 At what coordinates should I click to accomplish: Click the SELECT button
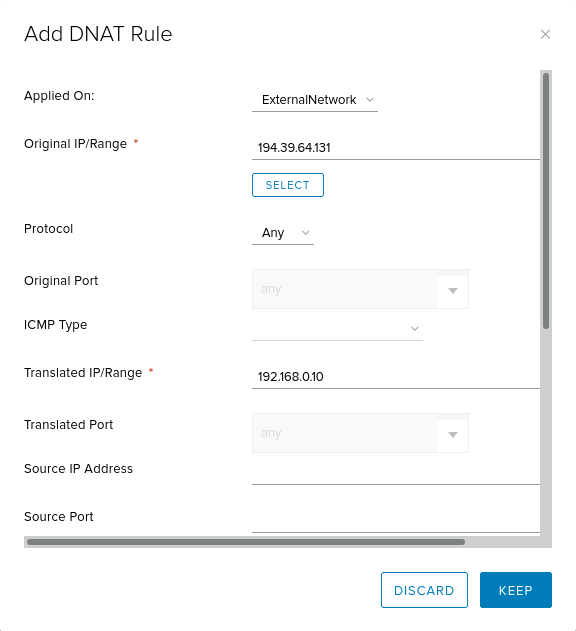(288, 185)
